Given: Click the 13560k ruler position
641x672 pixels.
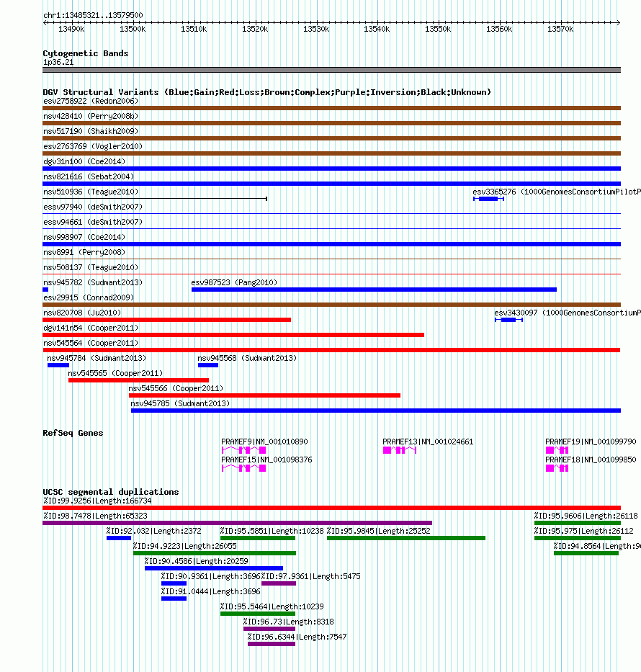Looking at the screenshot, I should point(499,29).
